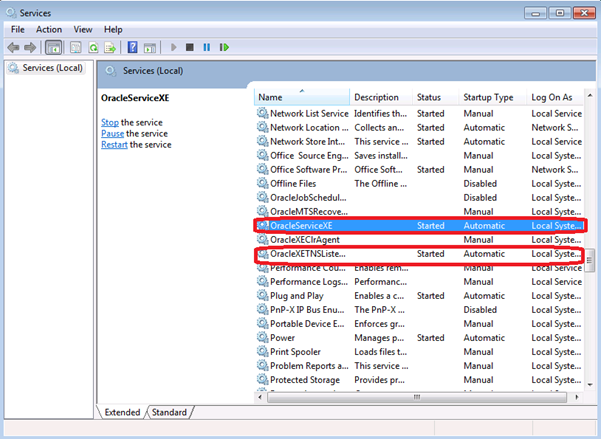Image resolution: width=601 pixels, height=439 pixels.
Task: Sort by the Status column header
Action: 436,97
